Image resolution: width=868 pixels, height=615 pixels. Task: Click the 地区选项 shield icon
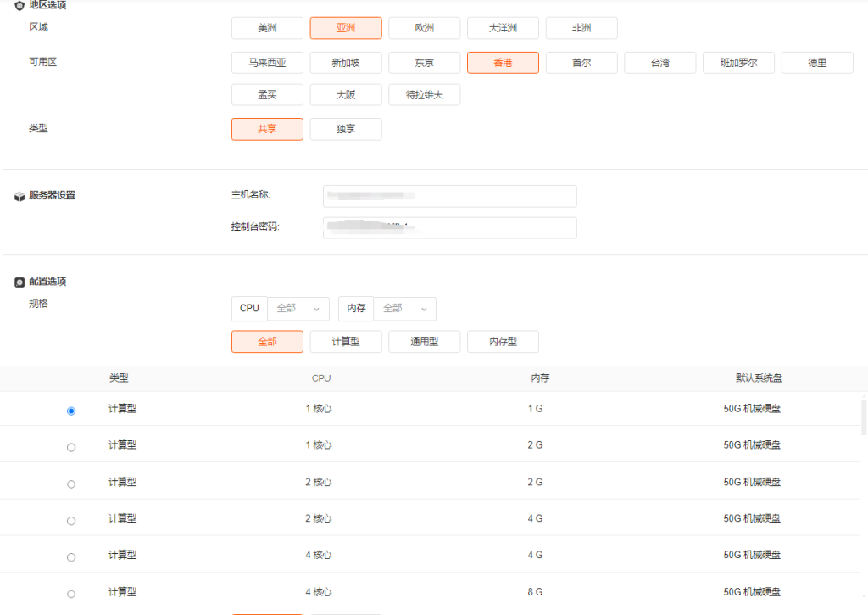point(19,5)
